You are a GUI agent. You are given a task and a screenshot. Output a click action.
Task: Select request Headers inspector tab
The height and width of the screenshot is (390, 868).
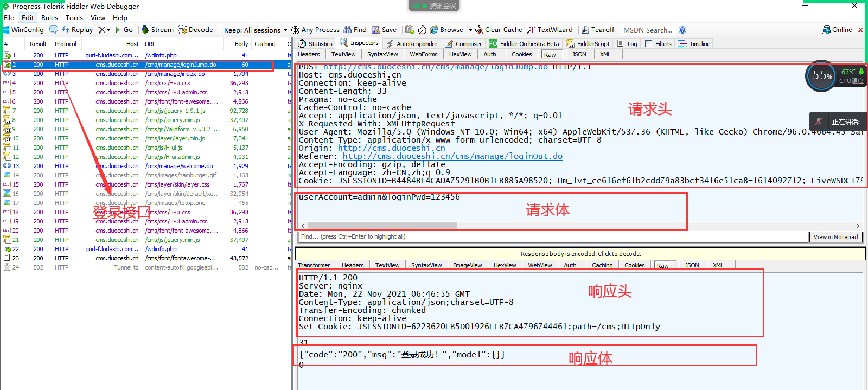pos(309,54)
